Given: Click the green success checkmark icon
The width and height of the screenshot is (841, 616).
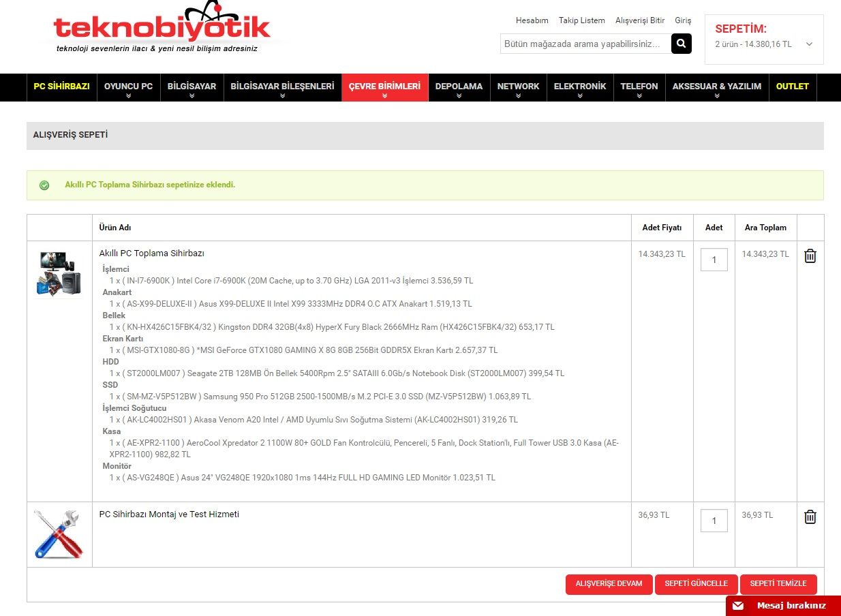Looking at the screenshot, I should [44, 185].
